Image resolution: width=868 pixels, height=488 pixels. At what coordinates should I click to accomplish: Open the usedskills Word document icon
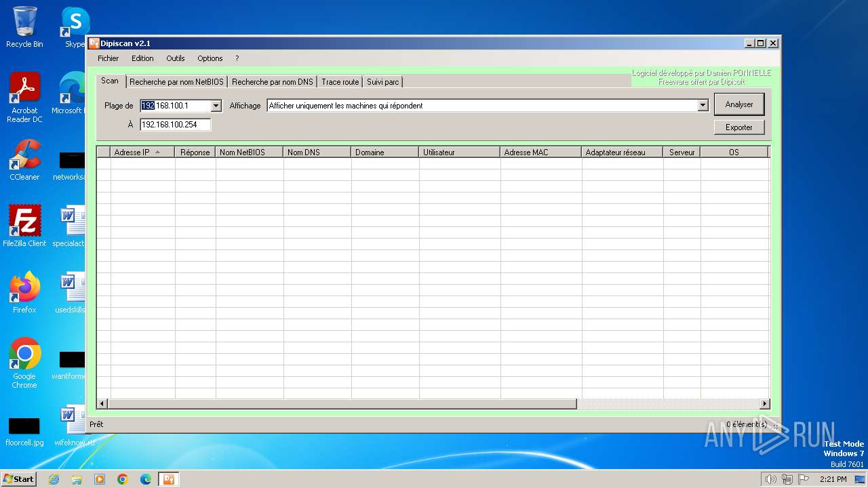click(71, 292)
